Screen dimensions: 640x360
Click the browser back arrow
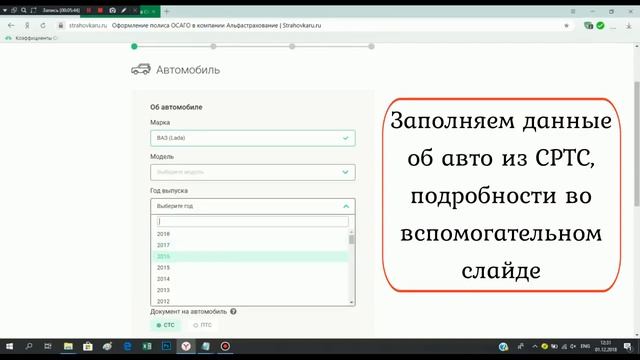pos(11,25)
